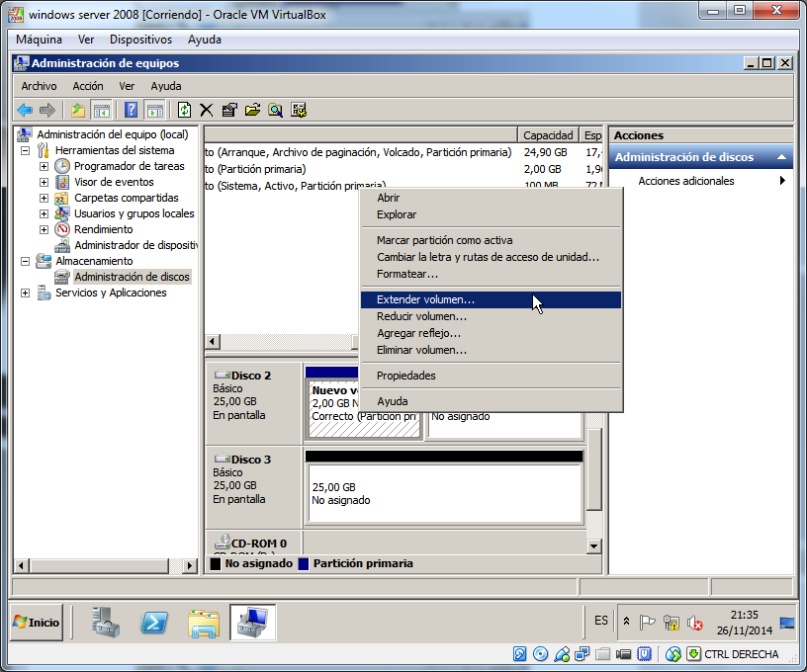Open Acciones adicionales submenu

click(x=701, y=181)
